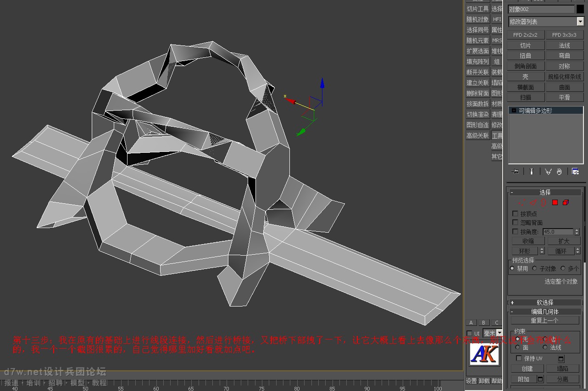Screen dimensions: 588x391
Task: Click the 分离 button
Action: (x=562, y=379)
